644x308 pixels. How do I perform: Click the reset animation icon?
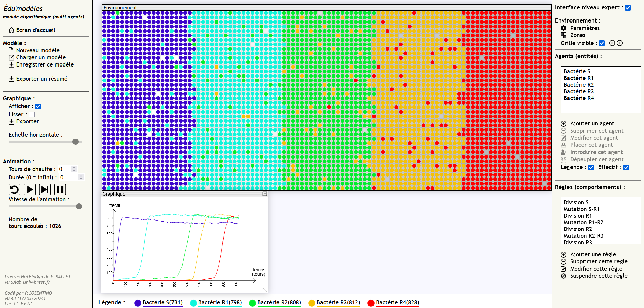[x=14, y=190]
